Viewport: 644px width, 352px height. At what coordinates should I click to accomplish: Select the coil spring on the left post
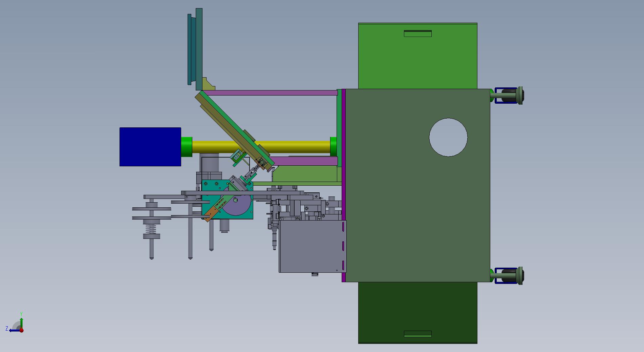pos(151,229)
